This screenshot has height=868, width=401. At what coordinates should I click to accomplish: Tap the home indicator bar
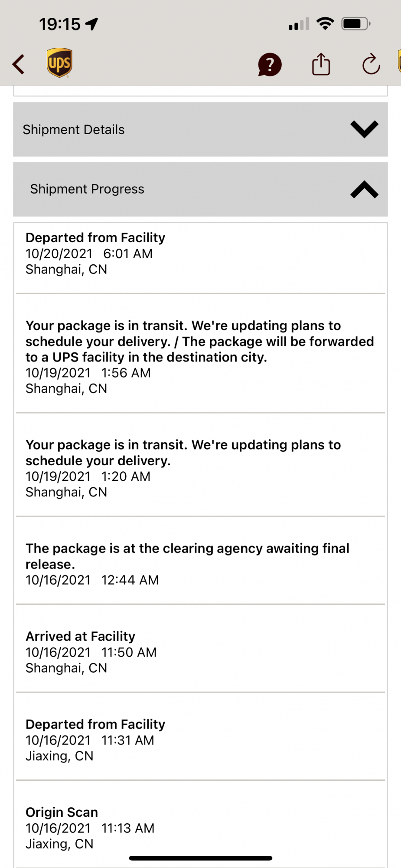pyautogui.click(x=200, y=858)
